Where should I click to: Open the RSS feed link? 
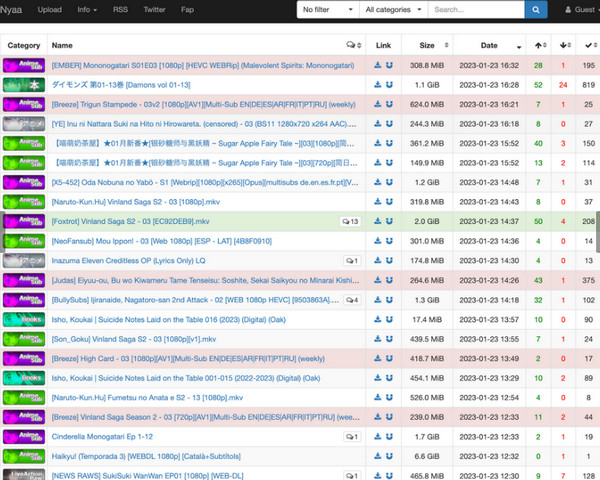[x=120, y=10]
